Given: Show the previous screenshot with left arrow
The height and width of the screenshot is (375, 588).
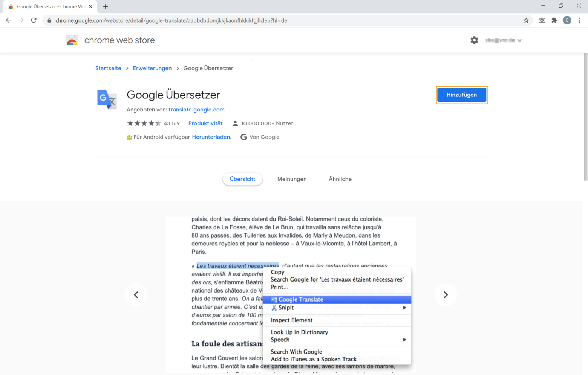Looking at the screenshot, I should pos(136,294).
